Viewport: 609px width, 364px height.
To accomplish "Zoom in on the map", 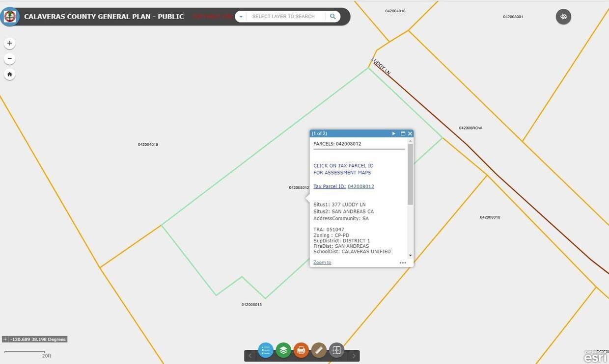I will pos(9,43).
